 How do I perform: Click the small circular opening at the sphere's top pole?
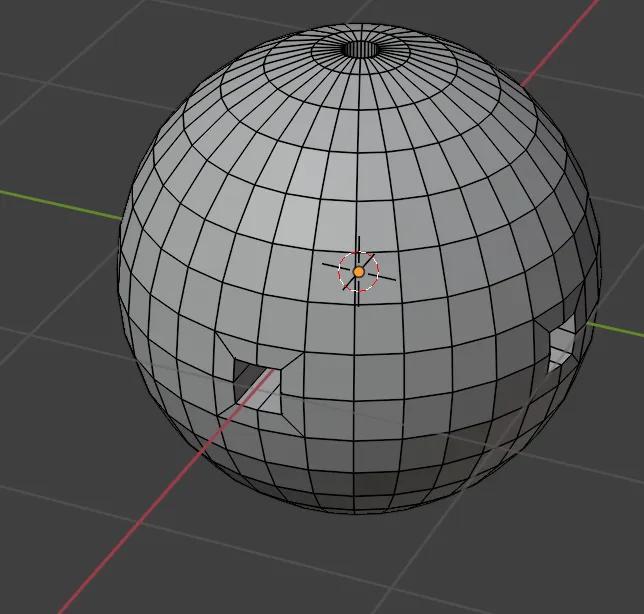pos(360,50)
